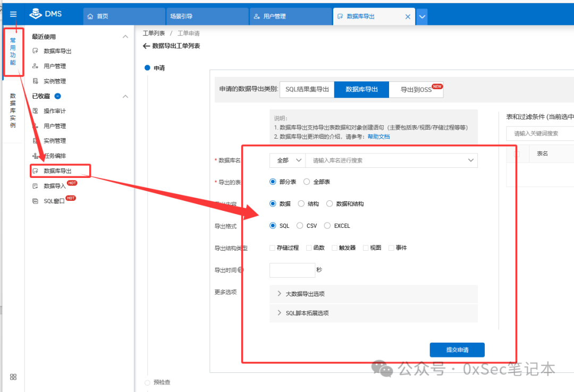Screen dimensions: 574x392
Task: Check the 触发器 checkbox
Action: pyautogui.click(x=335, y=248)
